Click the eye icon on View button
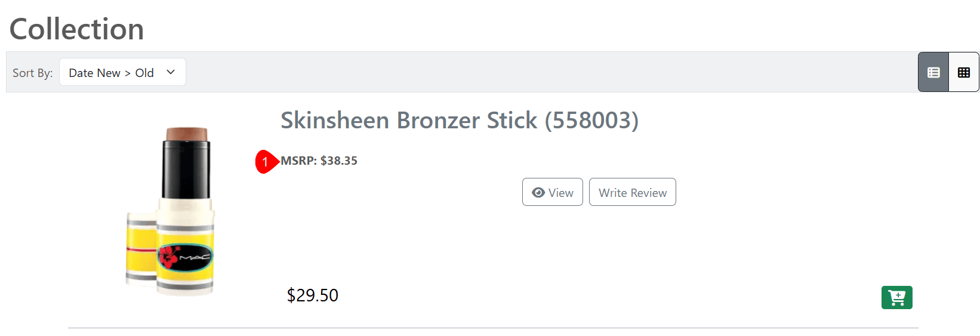 (x=538, y=193)
